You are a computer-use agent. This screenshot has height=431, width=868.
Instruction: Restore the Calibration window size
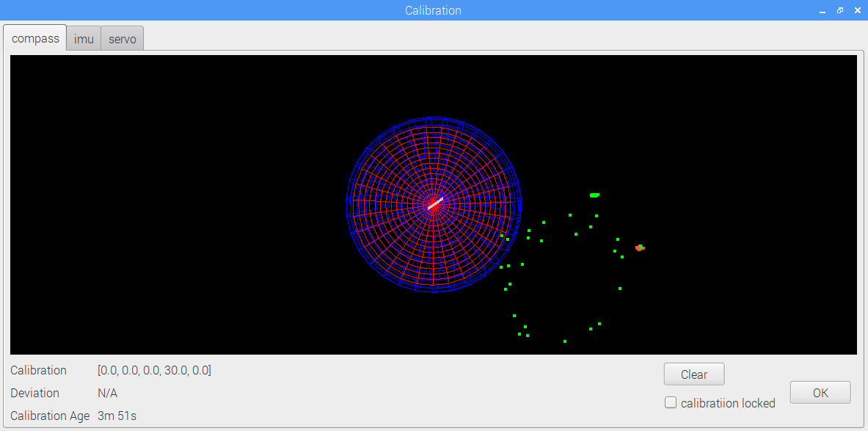point(840,10)
